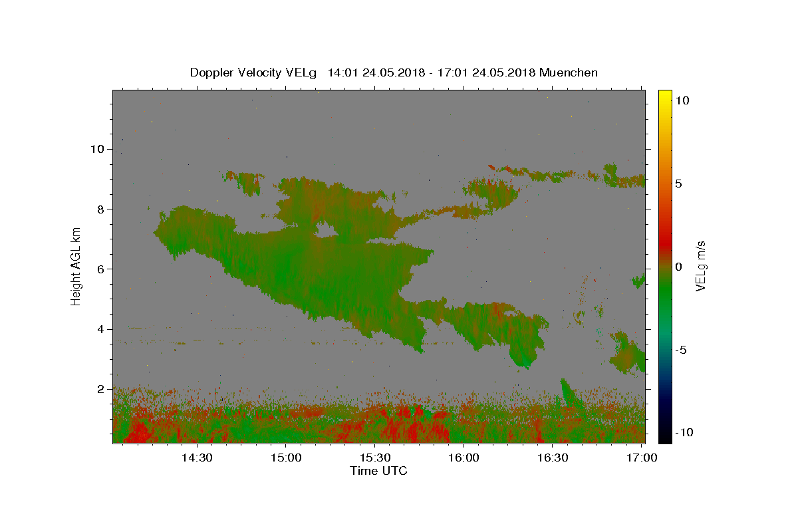Click the 16:30 time tick label
Image resolution: width=798 pixels, height=532 pixels.
click(x=552, y=458)
